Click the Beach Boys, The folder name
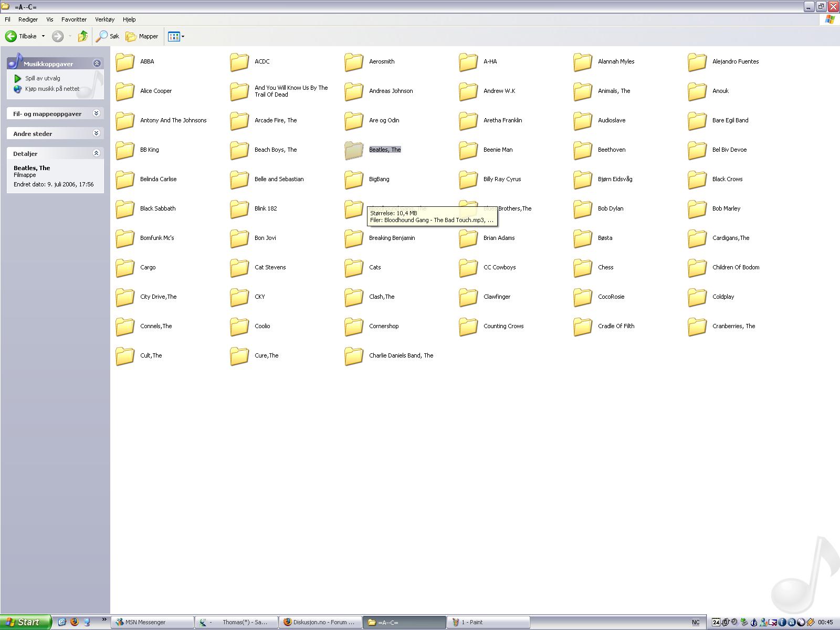Screen dimensions: 840x630 (x=276, y=150)
